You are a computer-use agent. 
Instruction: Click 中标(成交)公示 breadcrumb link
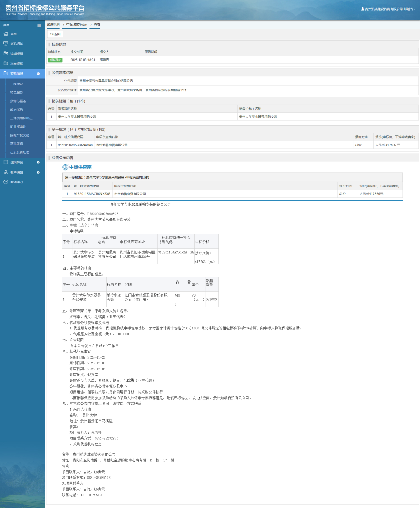click(77, 25)
